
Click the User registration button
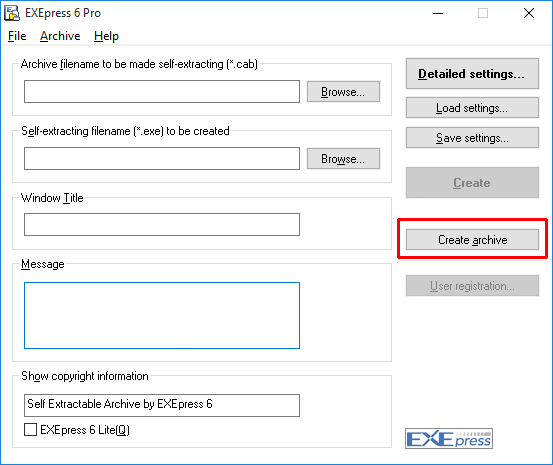[472, 285]
